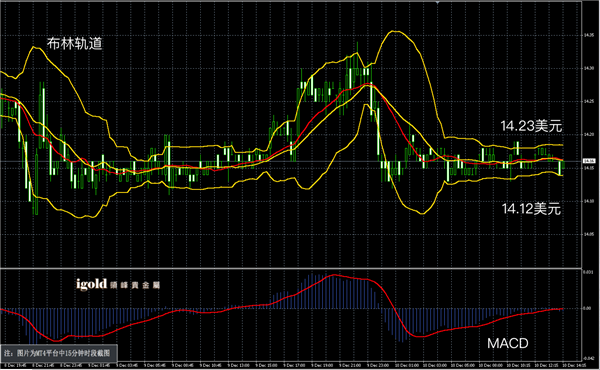This screenshot has width=600, height=370.
Task: Click the 9 Dec 13:00 time label
Action: click(239, 365)
